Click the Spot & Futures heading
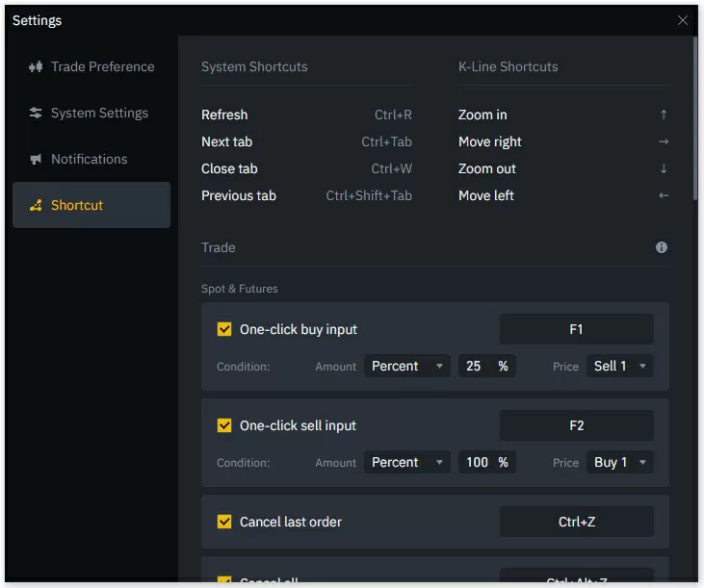 [x=239, y=289]
